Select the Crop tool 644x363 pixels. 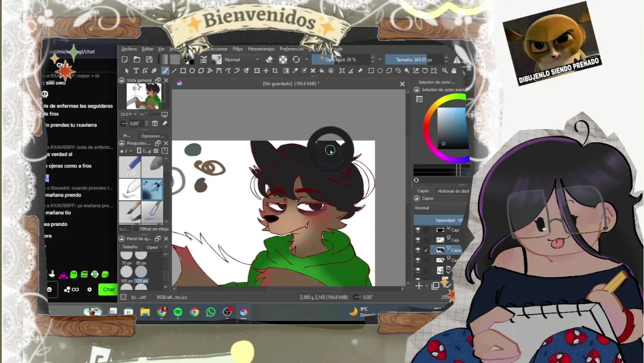(275, 71)
